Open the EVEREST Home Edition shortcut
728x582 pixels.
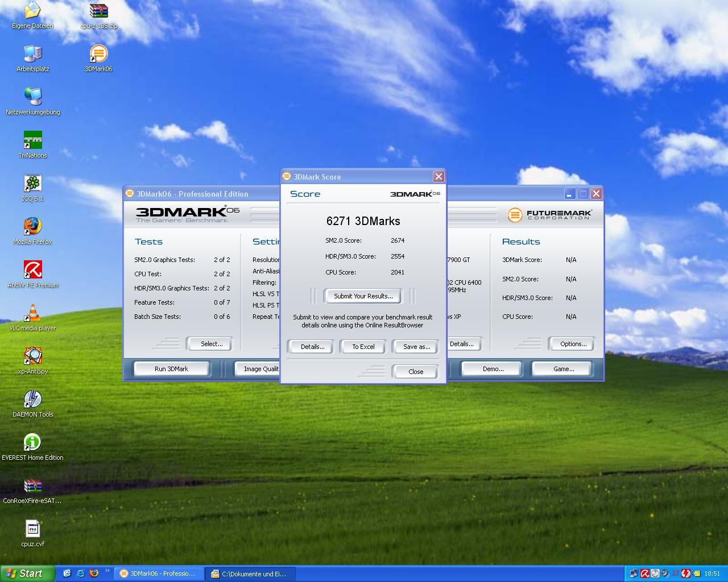tap(32, 447)
